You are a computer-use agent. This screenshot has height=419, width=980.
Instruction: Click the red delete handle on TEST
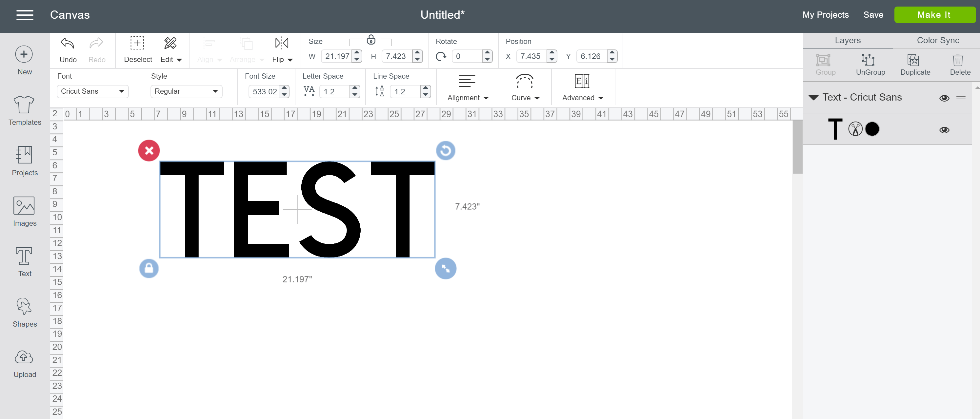[x=149, y=151]
